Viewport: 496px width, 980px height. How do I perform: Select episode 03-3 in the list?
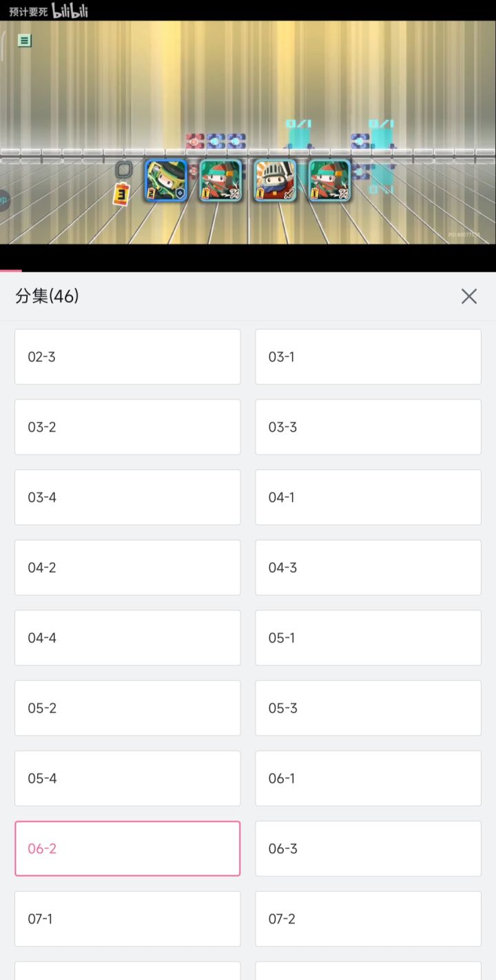[368, 427]
